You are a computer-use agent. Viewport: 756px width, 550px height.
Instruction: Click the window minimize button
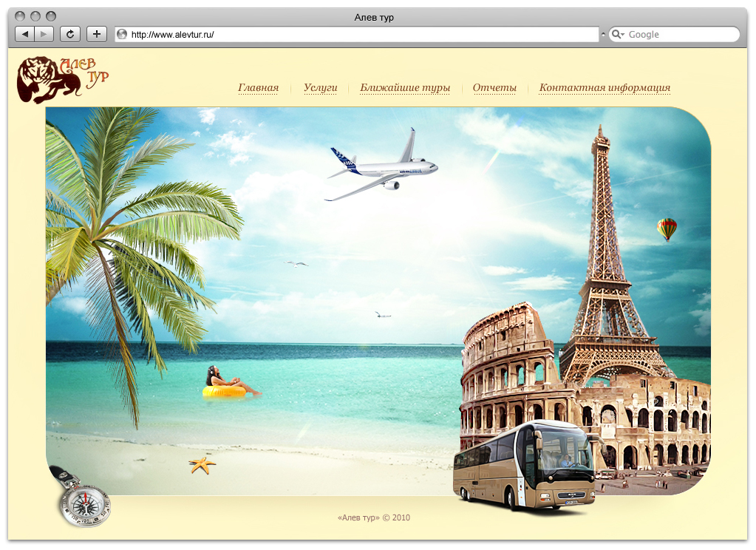(x=35, y=16)
